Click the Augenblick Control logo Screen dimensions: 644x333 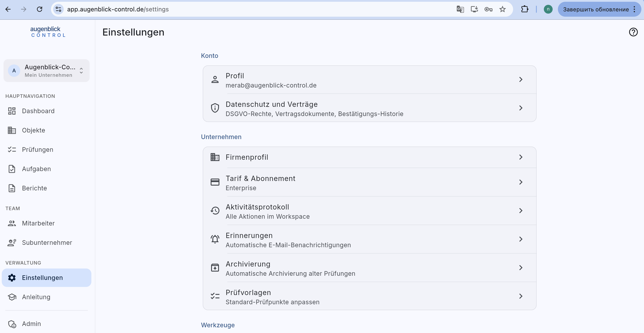(48, 32)
